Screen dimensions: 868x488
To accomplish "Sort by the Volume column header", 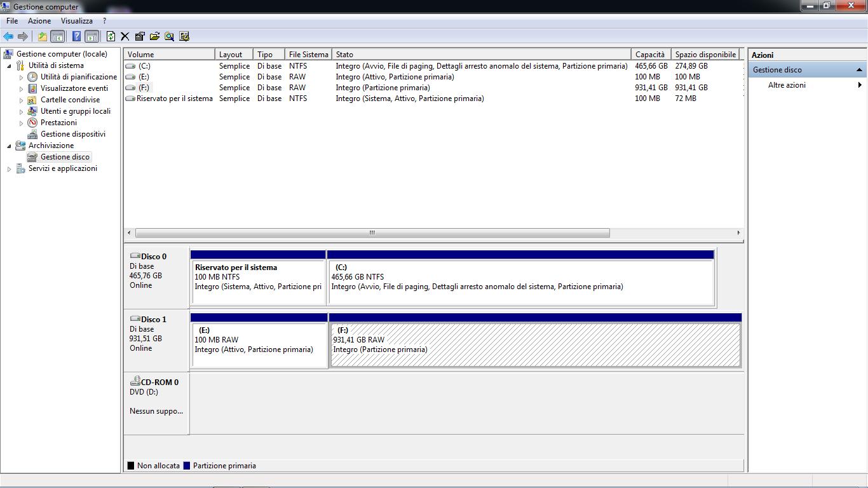I will 169,55.
